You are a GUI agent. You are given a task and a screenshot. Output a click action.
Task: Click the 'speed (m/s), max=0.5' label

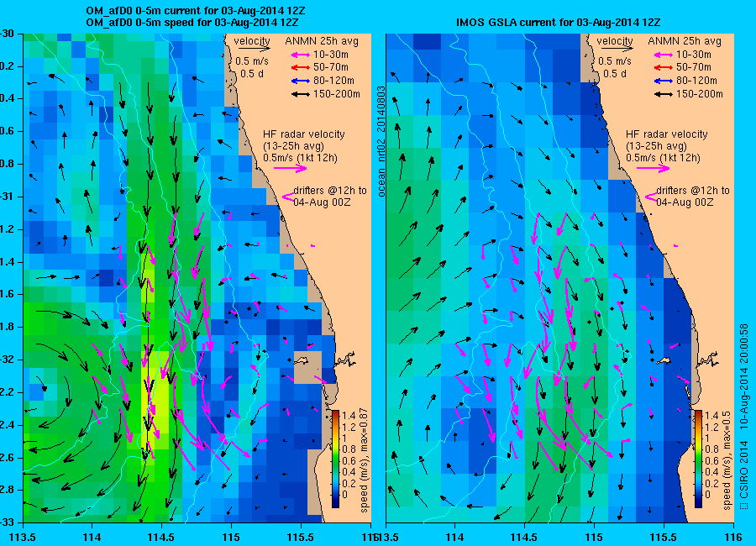coord(726,460)
